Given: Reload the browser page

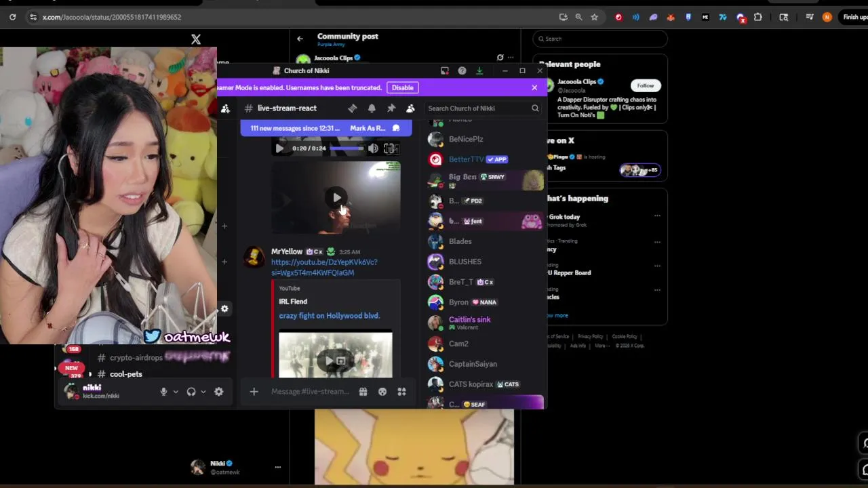Looking at the screenshot, I should (12, 17).
